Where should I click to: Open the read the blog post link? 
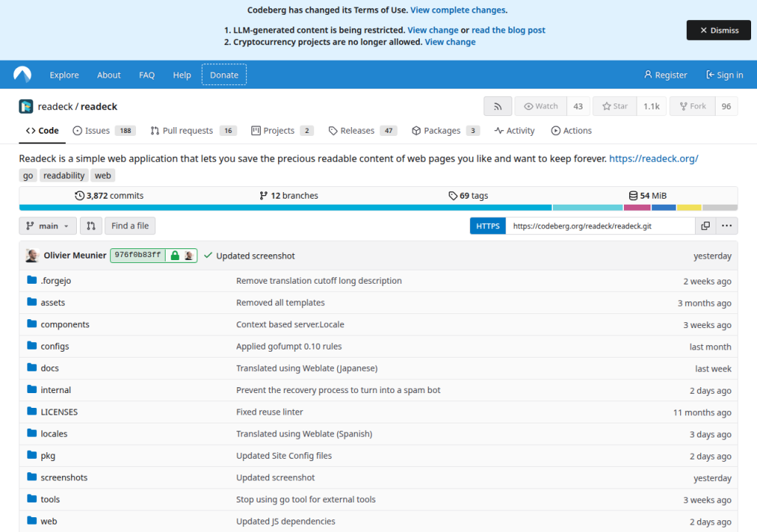pyautogui.click(x=509, y=30)
